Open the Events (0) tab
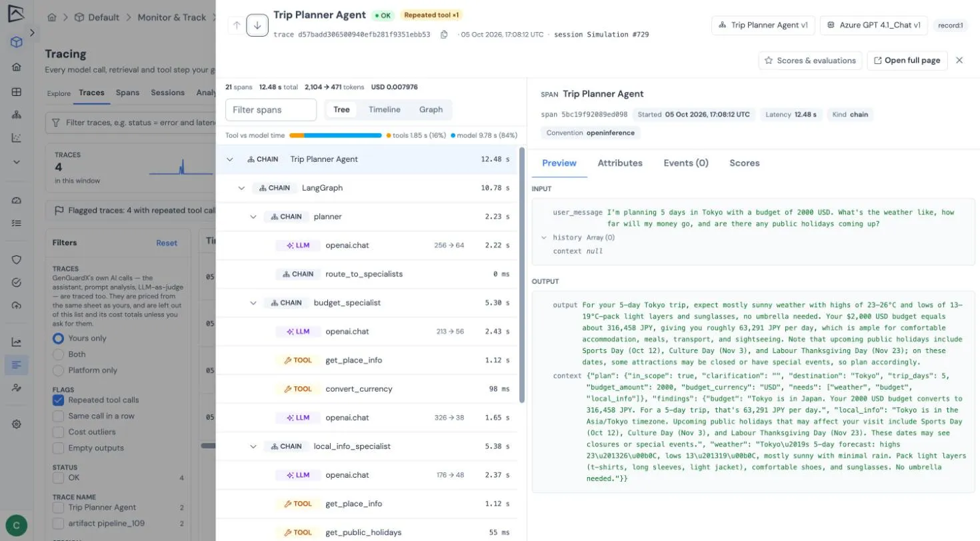This screenshot has width=980, height=541. tap(686, 163)
